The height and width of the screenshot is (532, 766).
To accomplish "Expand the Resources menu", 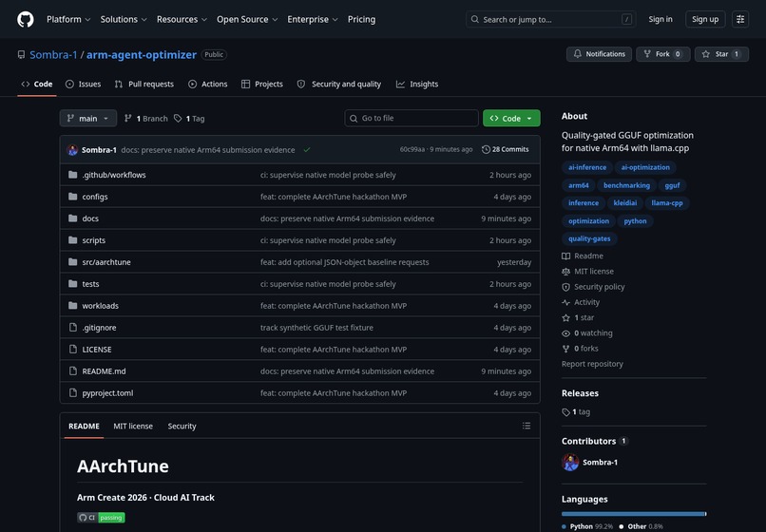I will click(x=182, y=20).
